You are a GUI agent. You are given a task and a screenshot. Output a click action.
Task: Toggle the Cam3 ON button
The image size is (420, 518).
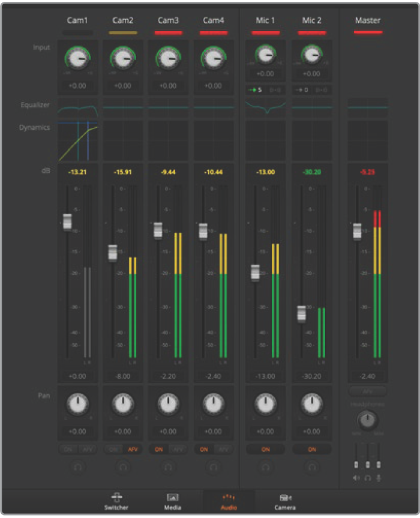coord(159,449)
